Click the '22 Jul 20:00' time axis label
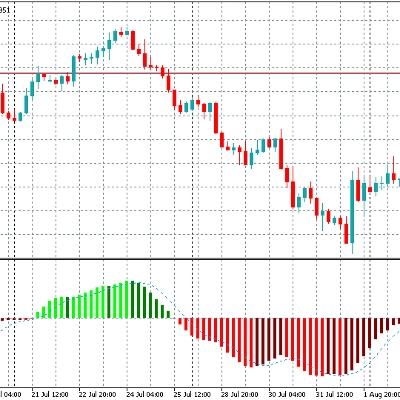The image size is (400, 400). (97, 395)
